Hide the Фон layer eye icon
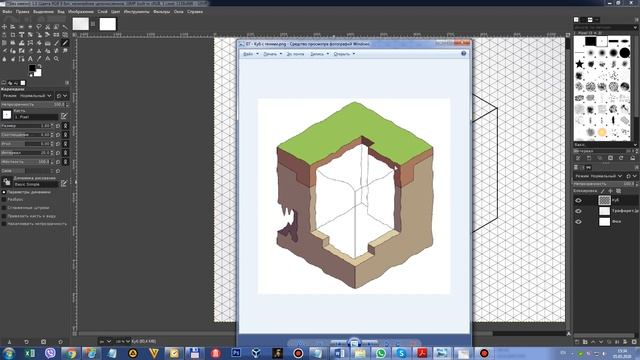 pos(578,222)
